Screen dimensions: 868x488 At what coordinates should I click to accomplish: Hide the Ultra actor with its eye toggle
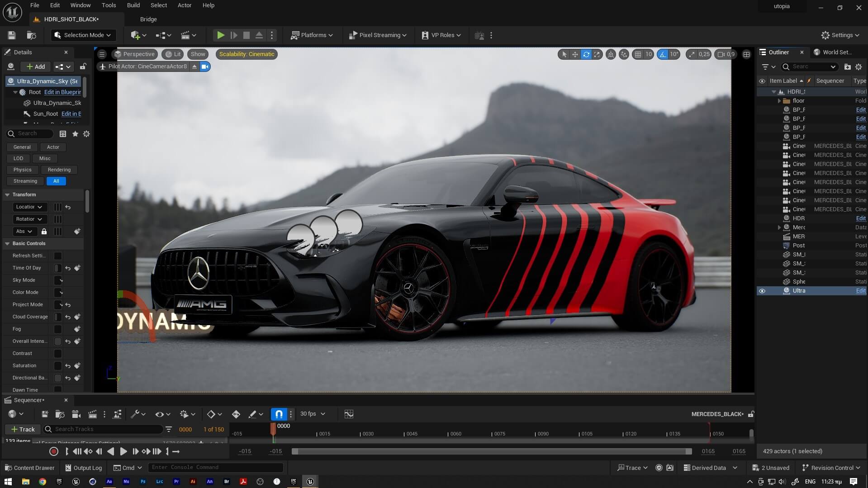pyautogui.click(x=763, y=291)
